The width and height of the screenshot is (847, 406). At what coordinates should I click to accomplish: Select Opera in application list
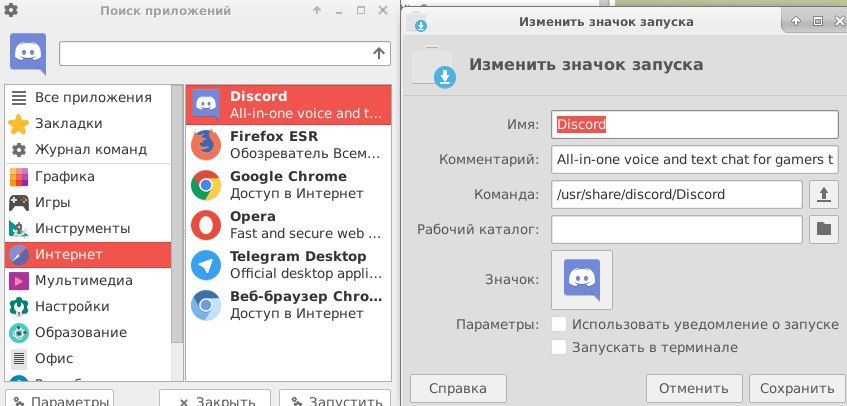pos(288,225)
